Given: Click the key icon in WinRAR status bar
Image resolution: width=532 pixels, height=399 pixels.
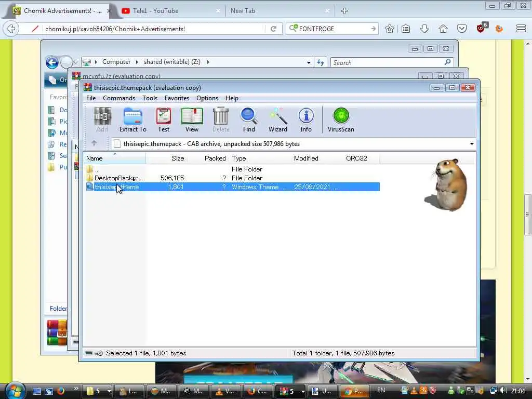Looking at the screenshot, I should pos(99,353).
